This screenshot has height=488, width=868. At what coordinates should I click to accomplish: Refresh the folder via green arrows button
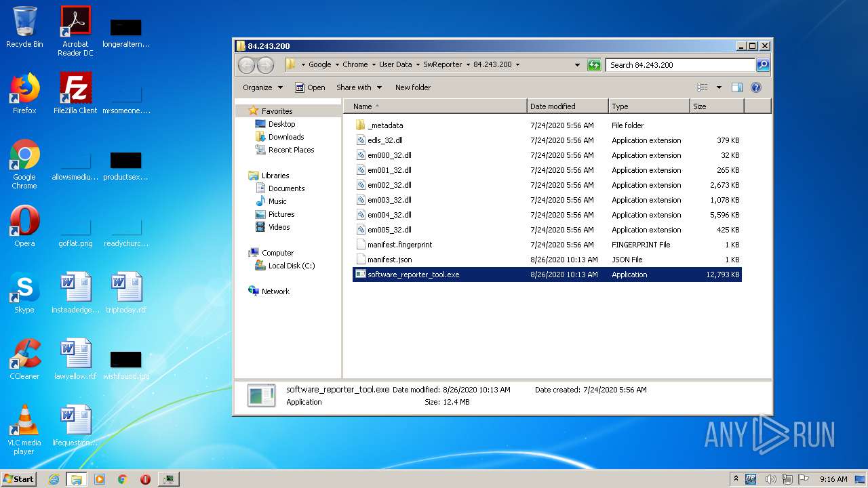[594, 65]
